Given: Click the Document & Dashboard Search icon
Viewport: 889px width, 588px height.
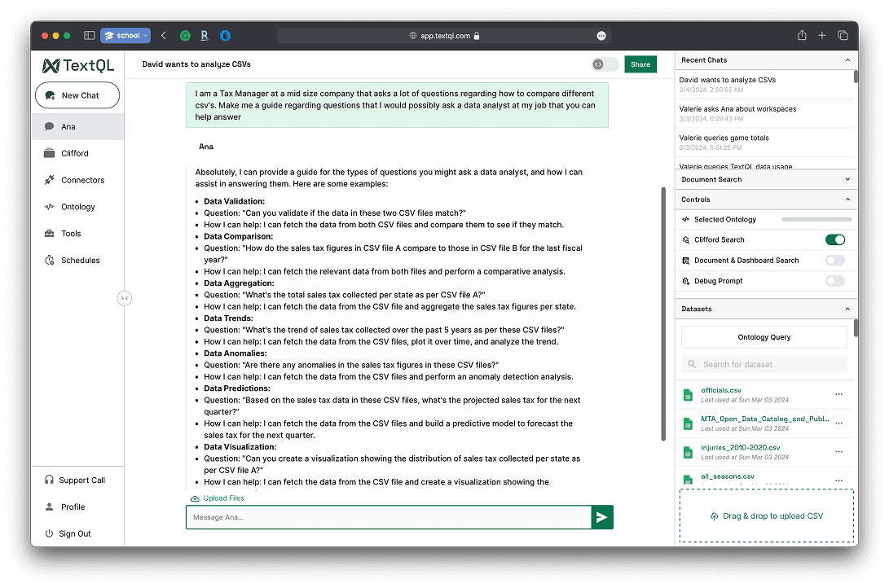Looking at the screenshot, I should pyautogui.click(x=685, y=261).
